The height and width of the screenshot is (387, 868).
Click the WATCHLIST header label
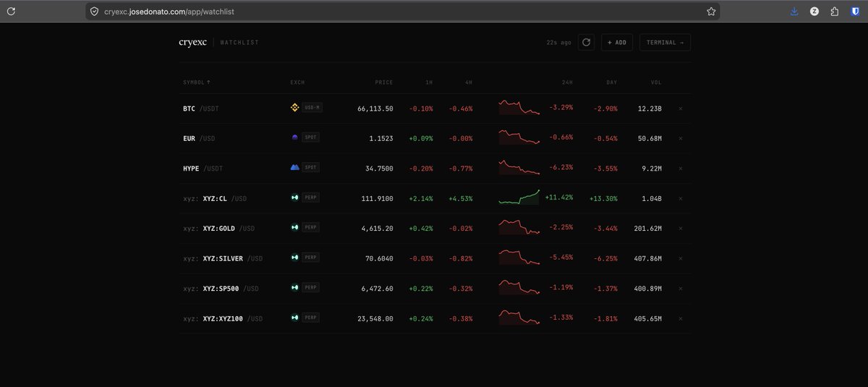[x=239, y=43]
